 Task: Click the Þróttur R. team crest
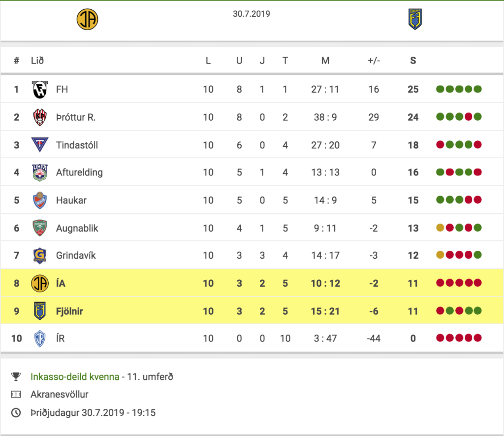tap(40, 117)
